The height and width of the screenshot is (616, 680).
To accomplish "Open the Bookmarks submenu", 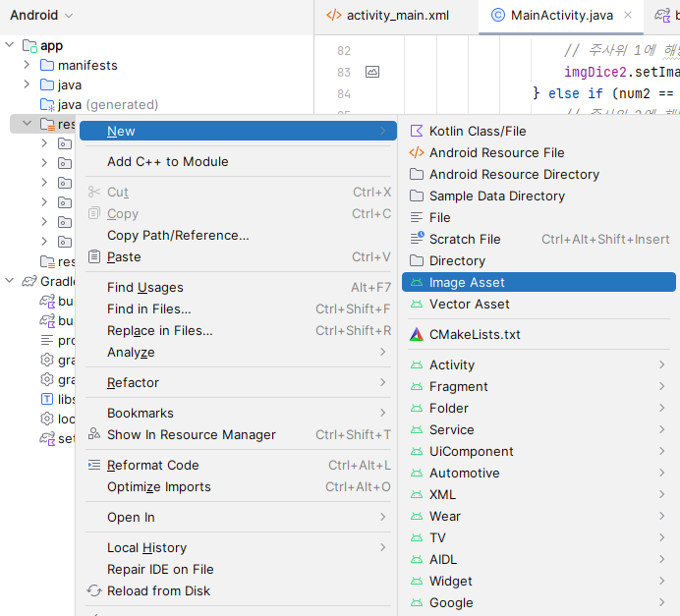I will point(238,414).
